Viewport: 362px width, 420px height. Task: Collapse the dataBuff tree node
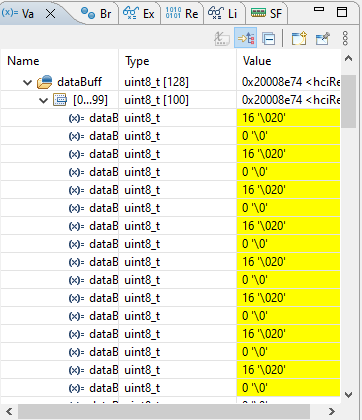click(28, 82)
